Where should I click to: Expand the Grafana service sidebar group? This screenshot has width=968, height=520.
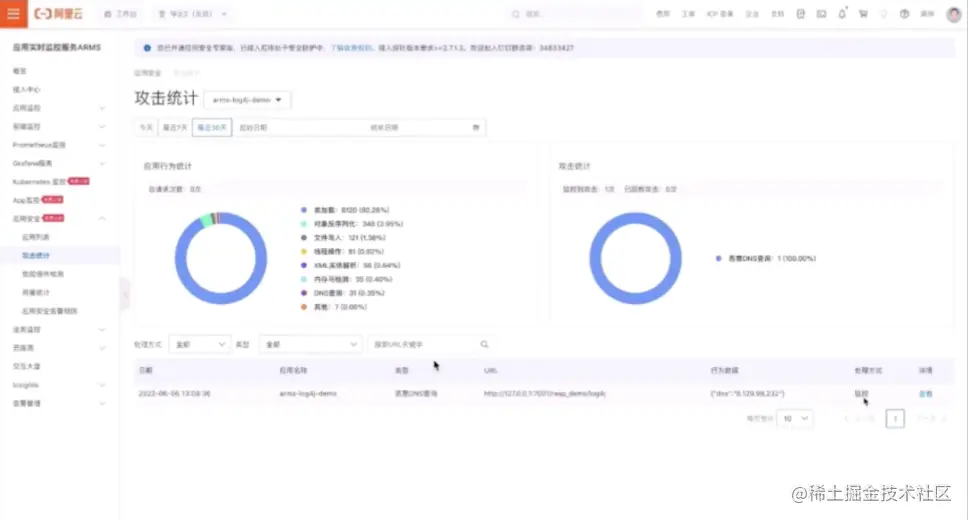[59, 164]
